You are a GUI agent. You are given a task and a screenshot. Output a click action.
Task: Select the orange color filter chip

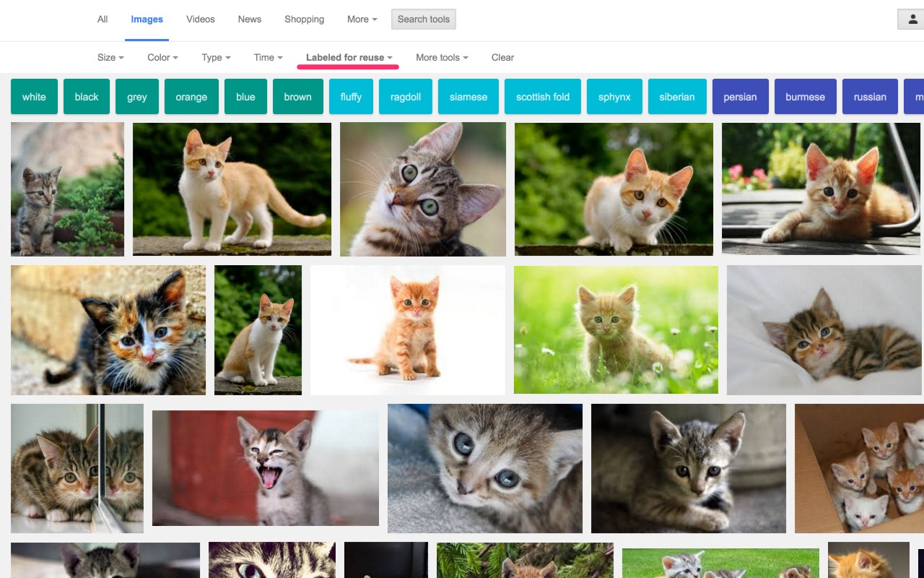tap(191, 96)
